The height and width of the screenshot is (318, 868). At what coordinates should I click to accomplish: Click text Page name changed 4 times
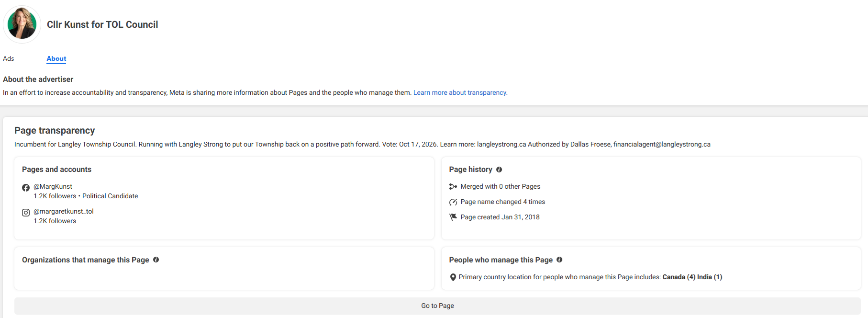pos(503,202)
